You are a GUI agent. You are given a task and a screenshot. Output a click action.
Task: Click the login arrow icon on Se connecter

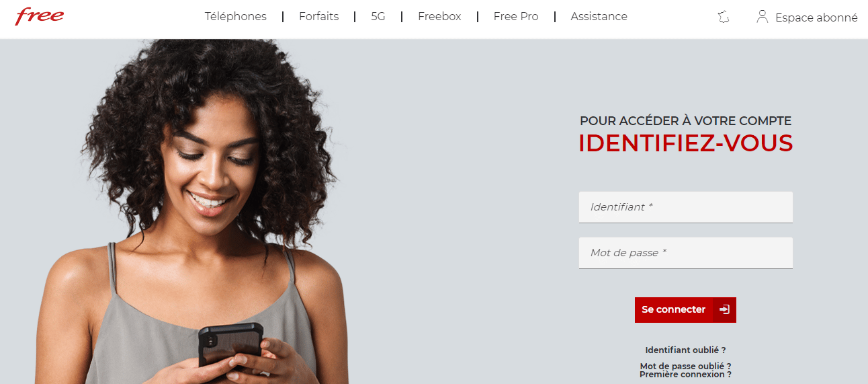point(724,310)
